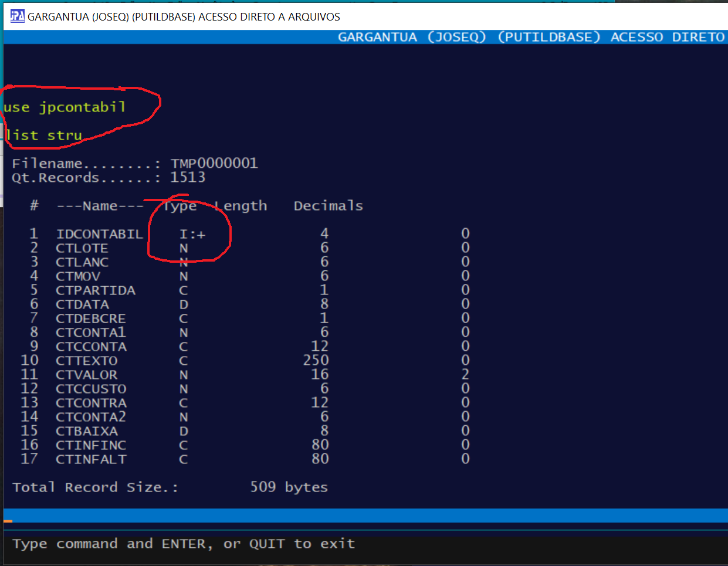Select field name CTCONTRA
The width and height of the screenshot is (728, 566).
point(92,403)
